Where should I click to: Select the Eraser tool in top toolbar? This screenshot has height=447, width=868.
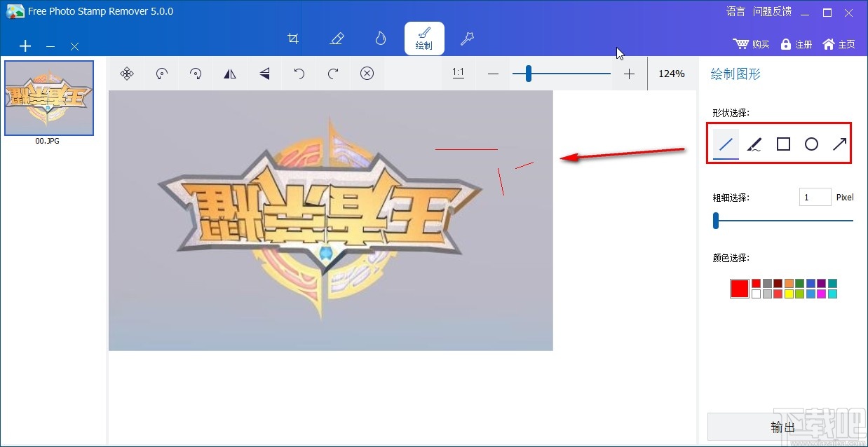337,39
